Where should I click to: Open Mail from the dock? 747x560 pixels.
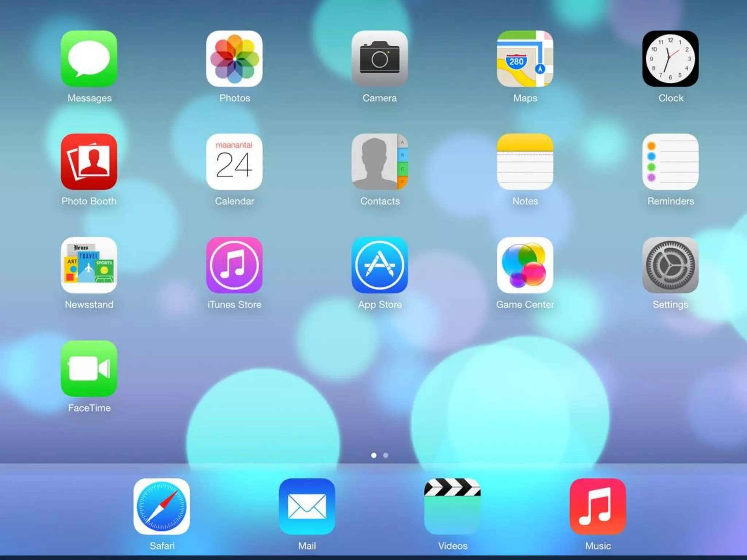coord(307,506)
